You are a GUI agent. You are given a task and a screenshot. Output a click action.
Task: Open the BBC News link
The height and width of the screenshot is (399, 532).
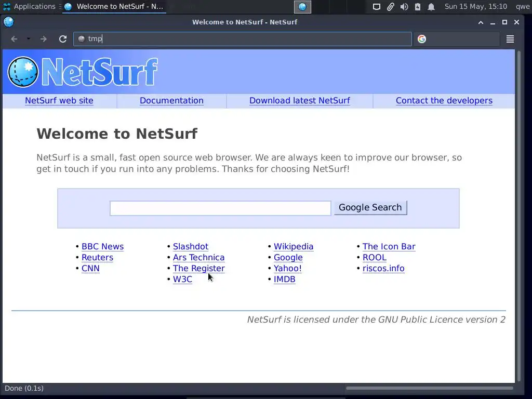pos(102,247)
